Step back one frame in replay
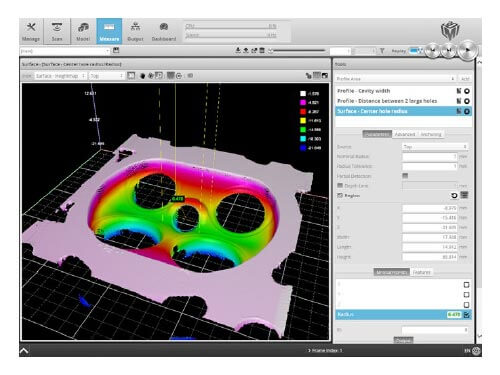The width and height of the screenshot is (500, 375). point(433,50)
